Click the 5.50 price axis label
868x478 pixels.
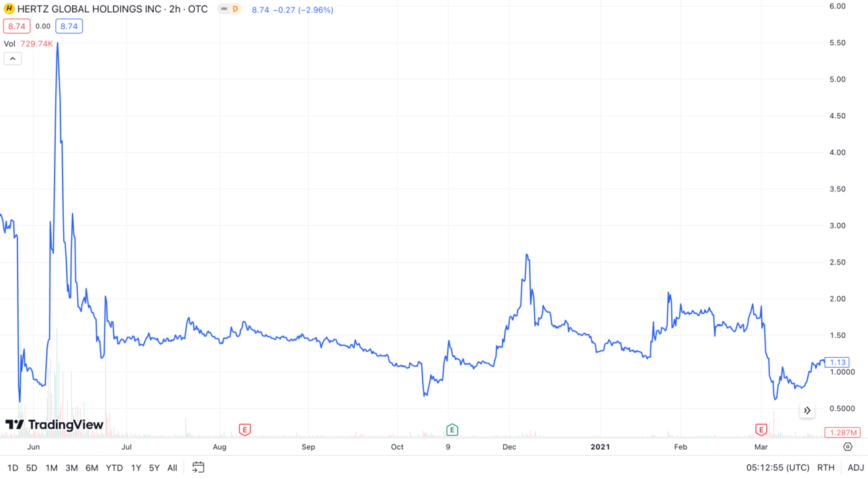click(837, 43)
